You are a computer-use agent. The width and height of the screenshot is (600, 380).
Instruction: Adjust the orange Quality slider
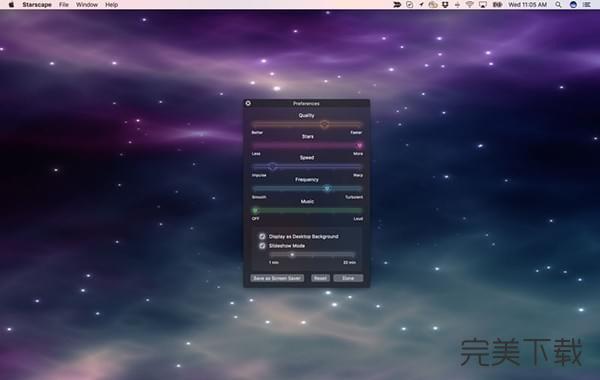(x=307, y=124)
